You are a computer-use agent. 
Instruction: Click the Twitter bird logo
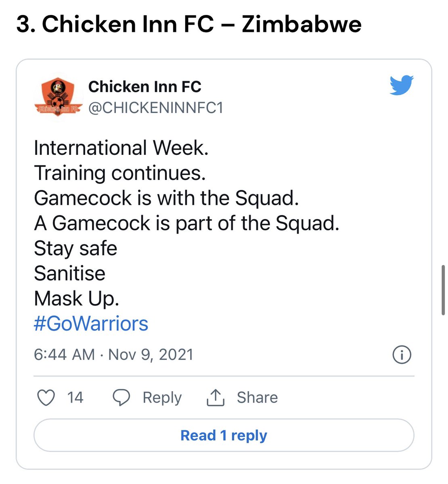click(402, 85)
